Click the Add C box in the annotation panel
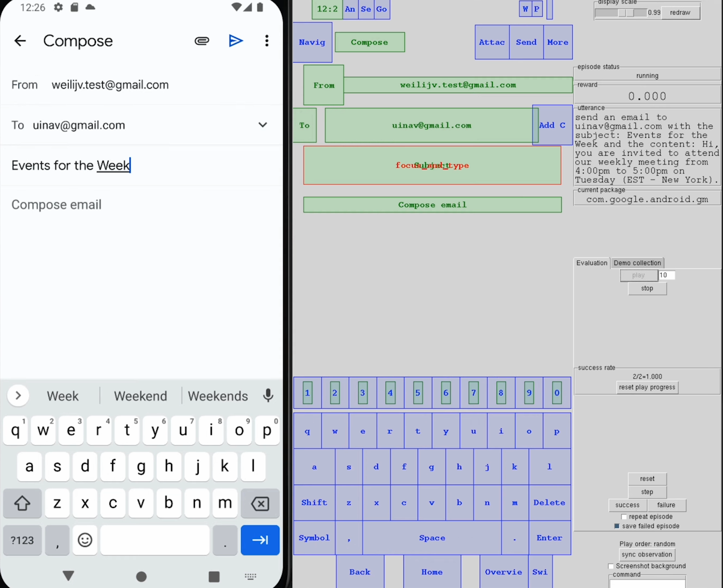Viewport: 723px width, 588px height. [x=553, y=125]
